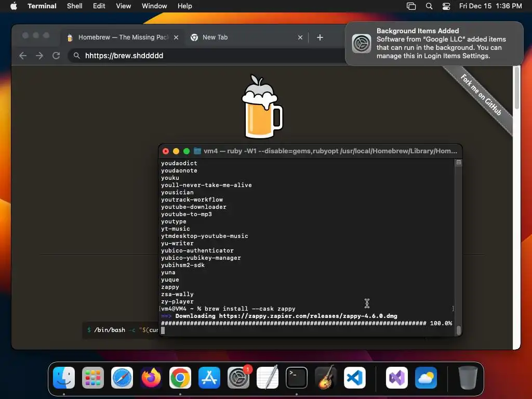Viewport: 532px width, 399px height.
Task: Minimize the Terminal window
Action: [176, 151]
